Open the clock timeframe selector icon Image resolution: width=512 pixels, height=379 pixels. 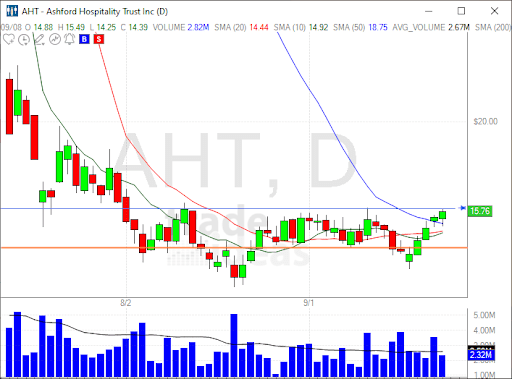point(24,40)
